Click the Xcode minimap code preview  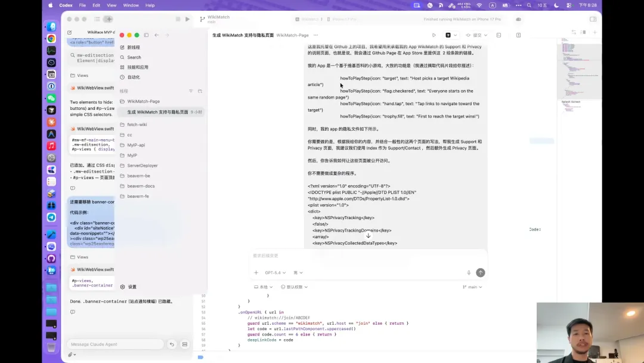click(579, 70)
